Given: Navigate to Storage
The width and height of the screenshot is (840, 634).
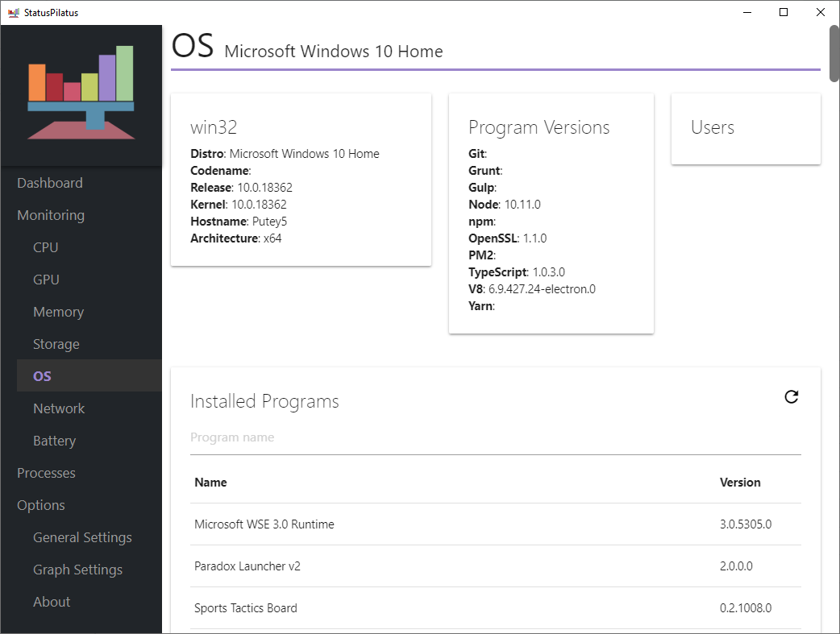Looking at the screenshot, I should (56, 344).
